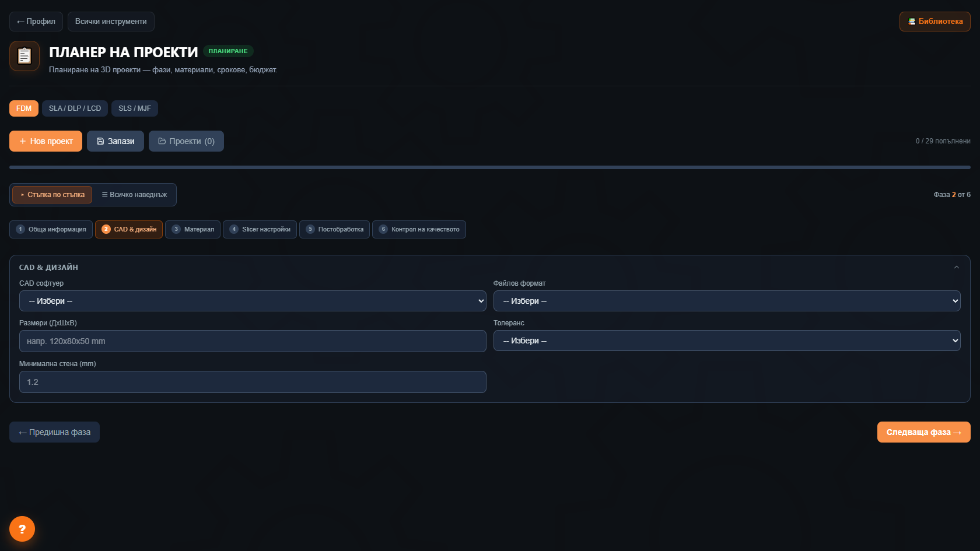The width and height of the screenshot is (980, 551).
Task: Click the Запази save button
Action: (x=116, y=141)
